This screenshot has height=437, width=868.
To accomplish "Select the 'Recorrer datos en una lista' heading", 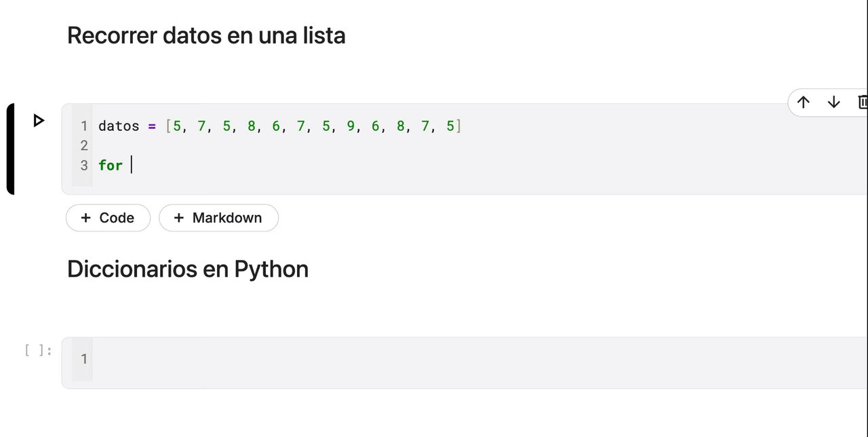I will 206,35.
